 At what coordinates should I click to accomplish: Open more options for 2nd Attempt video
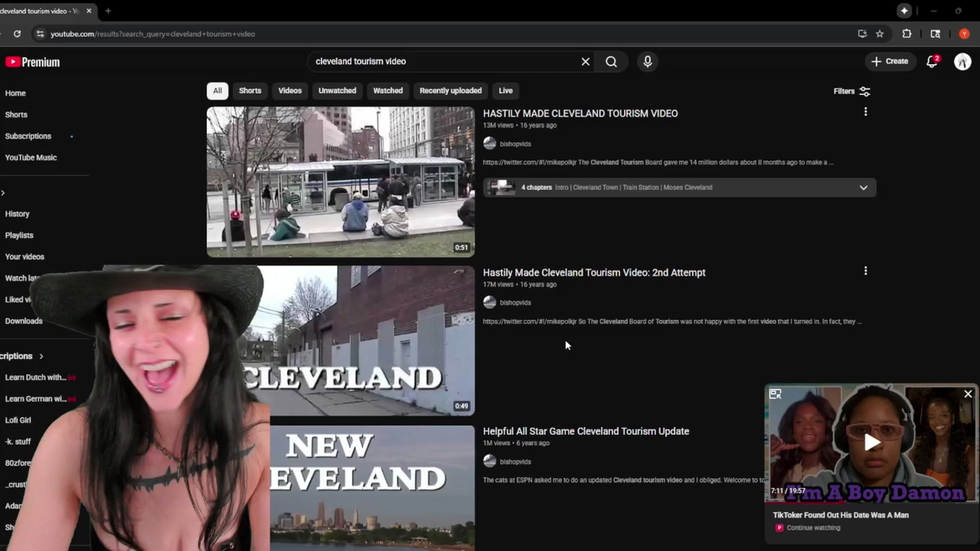coord(866,271)
